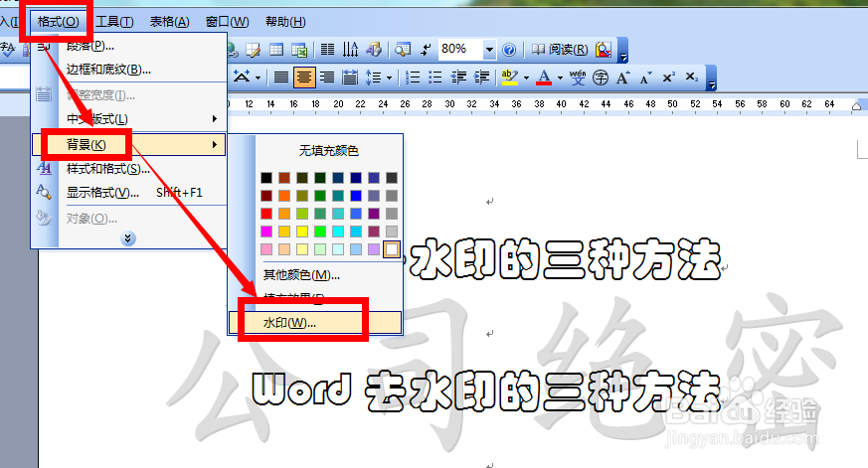Pick the black color swatch

(x=266, y=178)
